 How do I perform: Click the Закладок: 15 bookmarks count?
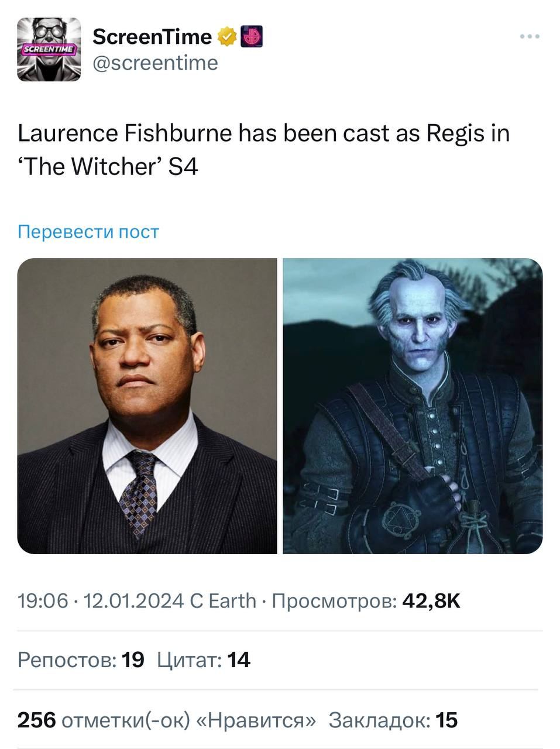(393, 720)
